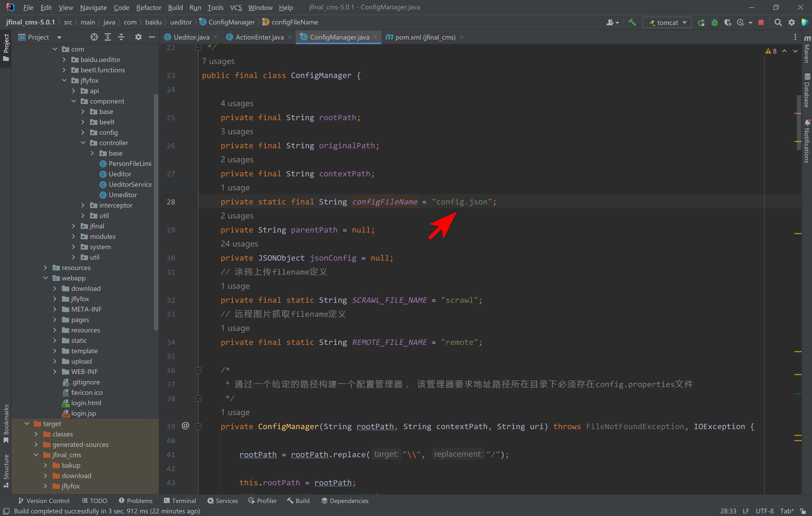The height and width of the screenshot is (516, 812).
Task: Toggle the Structure tool window
Action: click(6, 470)
